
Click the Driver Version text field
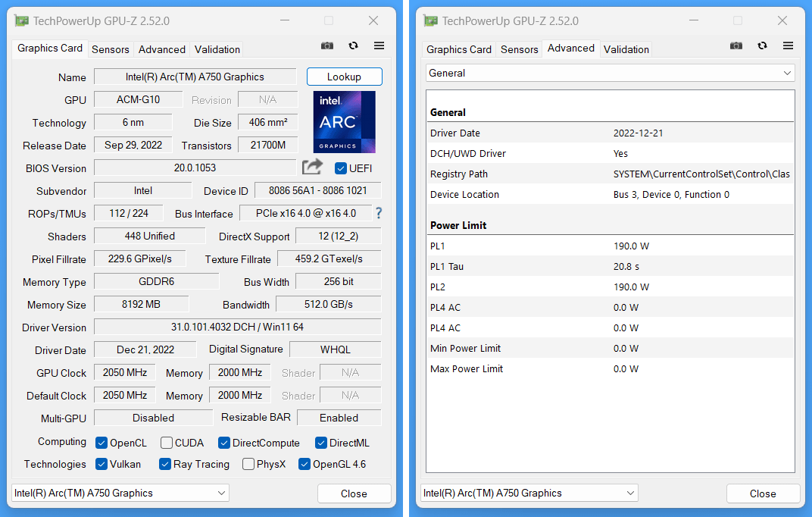[x=237, y=327]
